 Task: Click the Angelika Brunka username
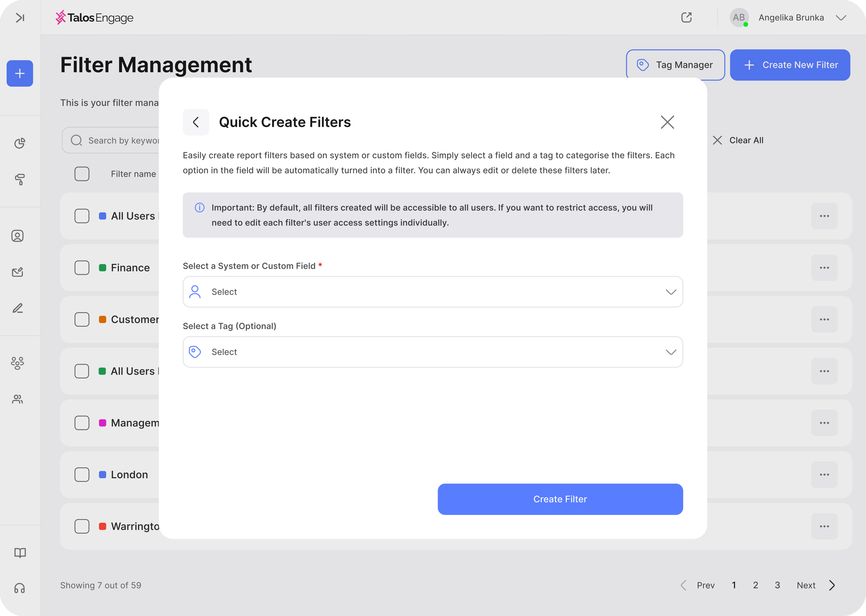(791, 17)
